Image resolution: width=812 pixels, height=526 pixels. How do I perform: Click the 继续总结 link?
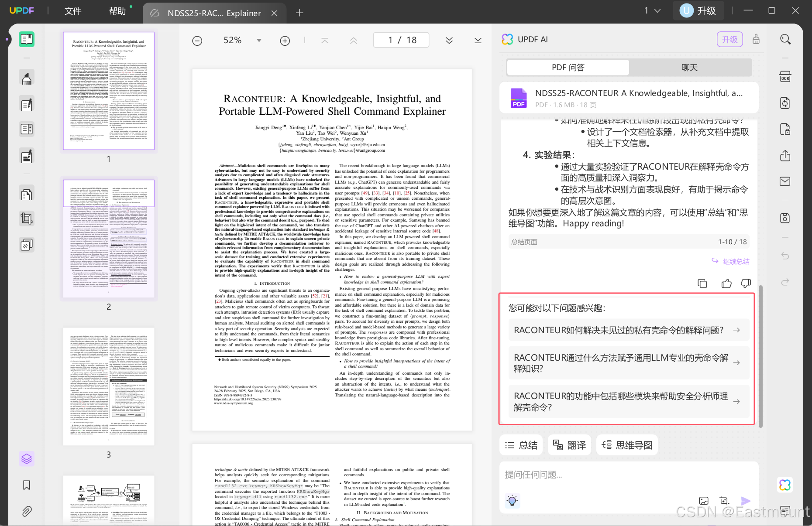[x=730, y=261]
